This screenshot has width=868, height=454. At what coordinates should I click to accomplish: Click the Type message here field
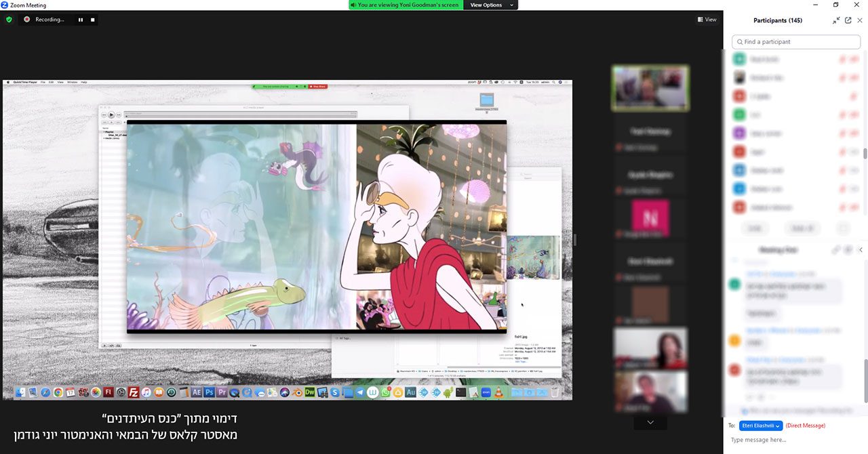click(793, 440)
